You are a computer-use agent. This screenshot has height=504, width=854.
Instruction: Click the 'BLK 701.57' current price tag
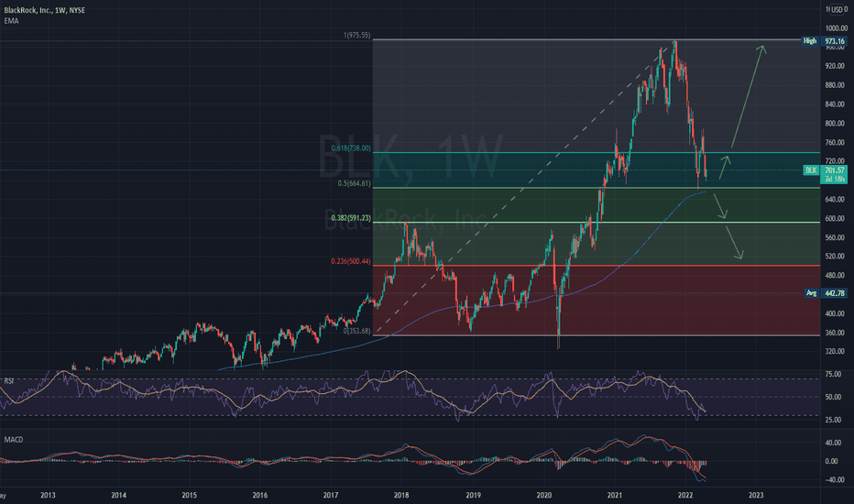(825, 170)
